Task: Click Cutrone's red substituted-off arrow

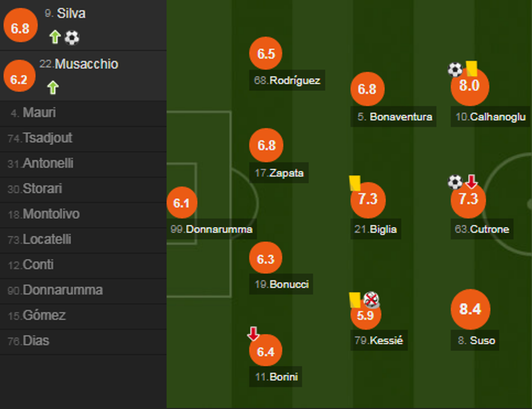Action: pyautogui.click(x=471, y=181)
